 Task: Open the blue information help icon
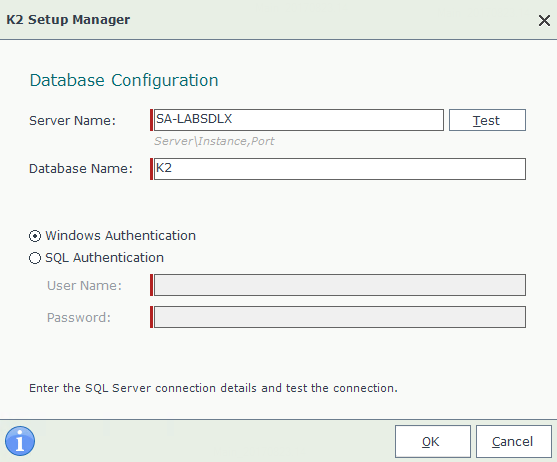(20, 441)
